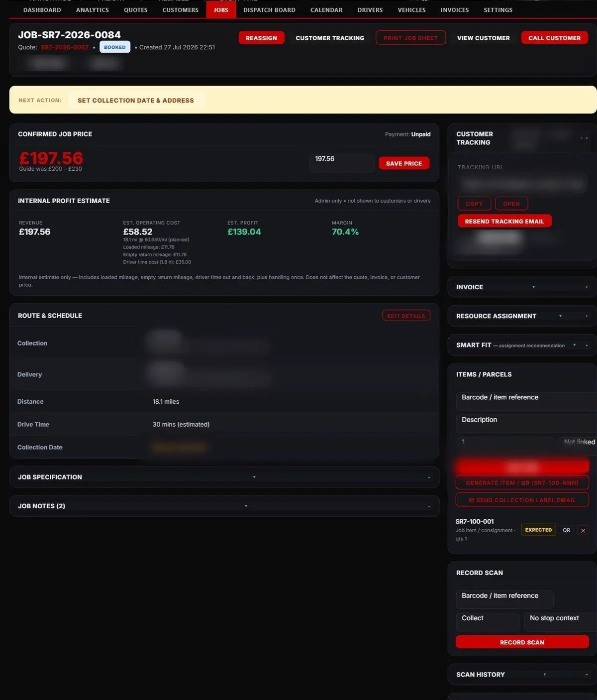This screenshot has height=700, width=597.
Task: Click the item Description field
Action: (526, 423)
